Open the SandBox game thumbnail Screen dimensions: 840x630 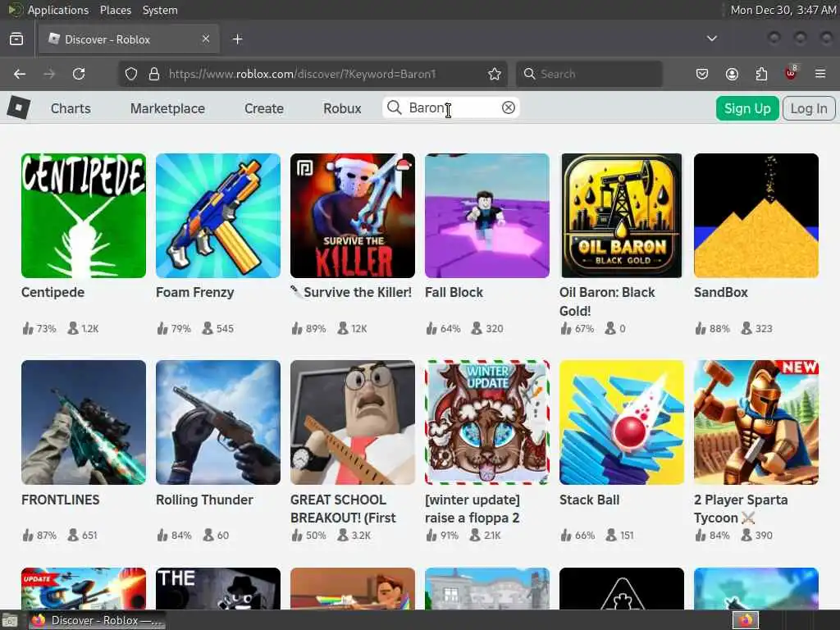(x=756, y=216)
